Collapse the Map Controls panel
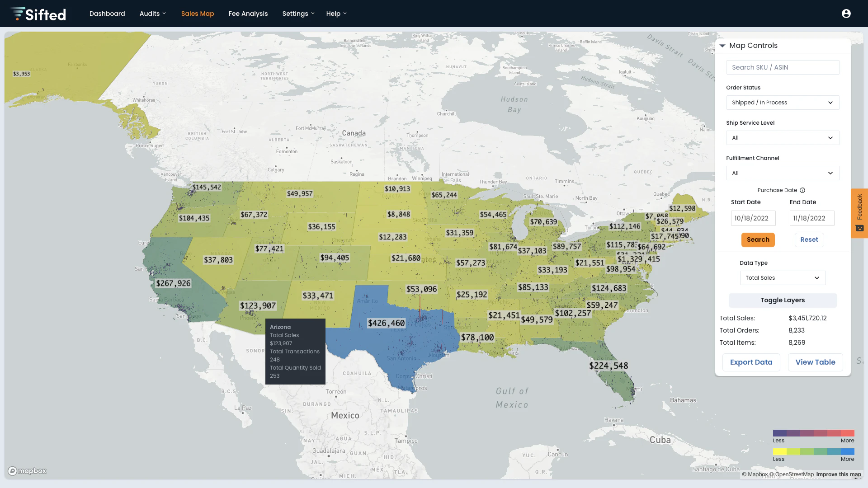The height and width of the screenshot is (488, 868). point(722,46)
